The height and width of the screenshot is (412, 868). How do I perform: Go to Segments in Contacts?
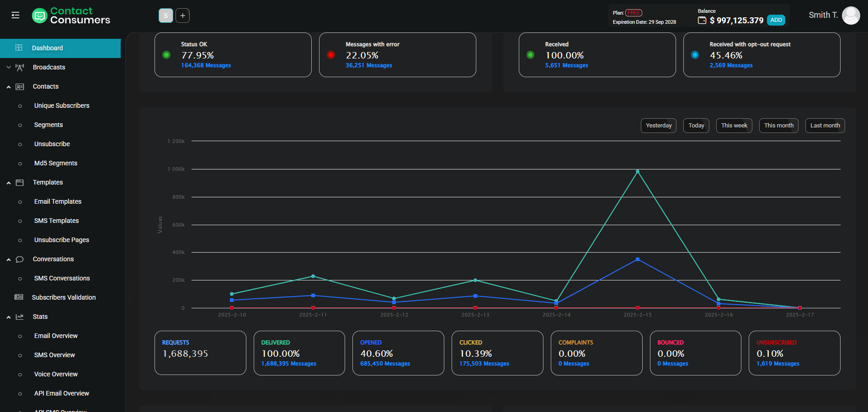(x=48, y=125)
